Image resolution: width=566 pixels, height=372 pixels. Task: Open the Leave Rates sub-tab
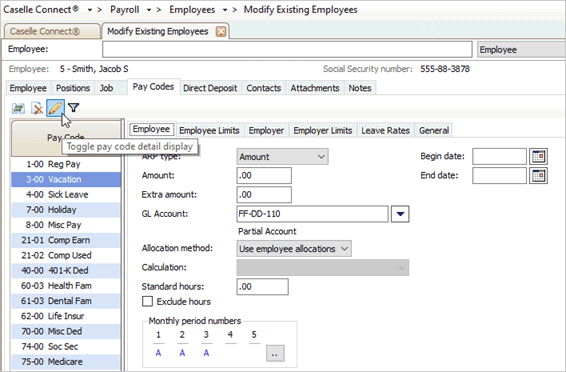(x=386, y=131)
